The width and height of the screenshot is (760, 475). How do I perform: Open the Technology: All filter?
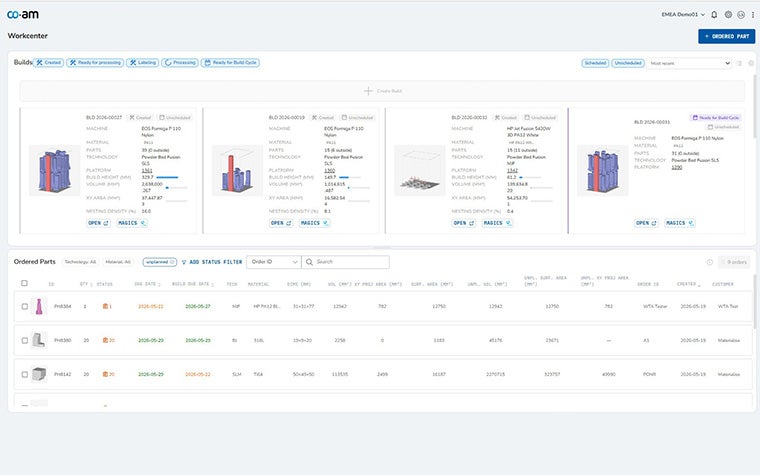(x=80, y=262)
